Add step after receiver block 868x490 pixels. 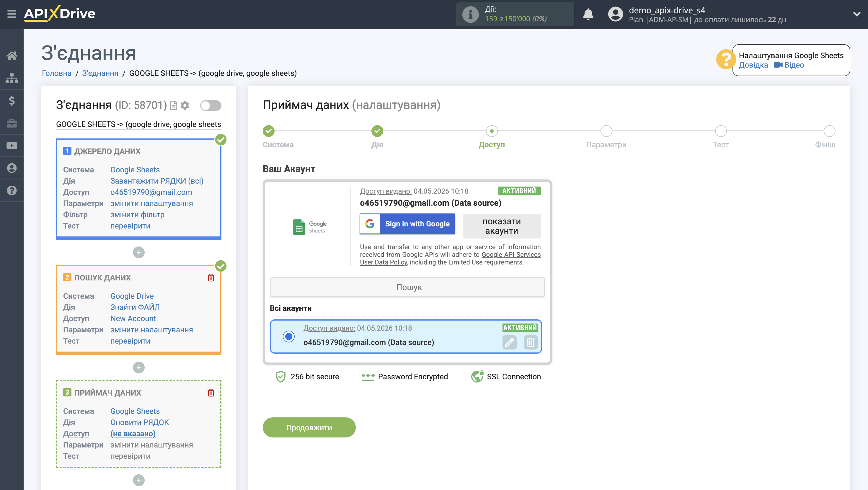tap(138, 480)
